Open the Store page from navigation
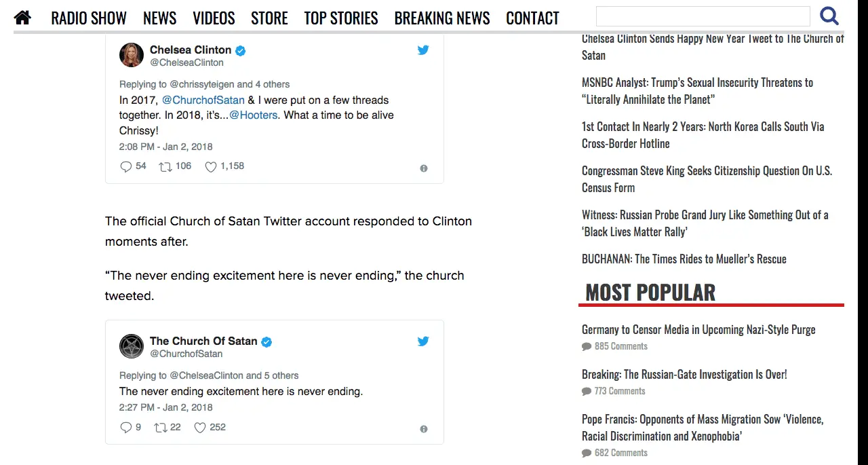Viewport: 868px width, 465px height. (x=269, y=18)
